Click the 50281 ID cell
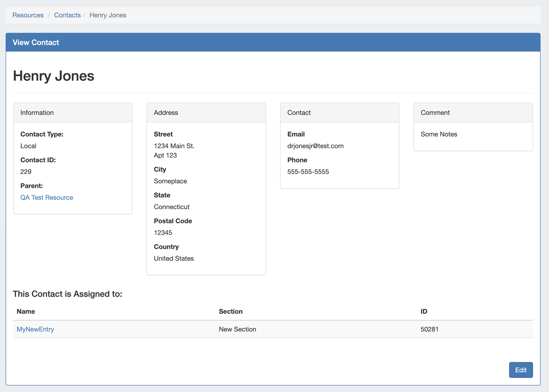This screenshot has height=392, width=549. click(429, 329)
